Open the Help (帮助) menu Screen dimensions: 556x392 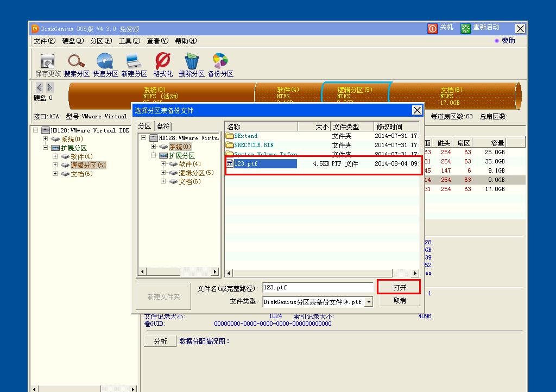click(x=186, y=41)
